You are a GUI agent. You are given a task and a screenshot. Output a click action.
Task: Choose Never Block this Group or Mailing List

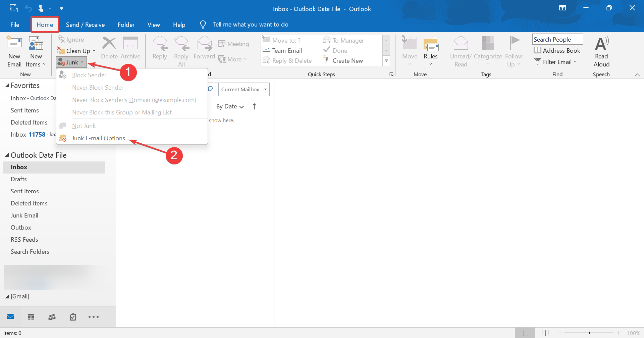click(x=132, y=112)
